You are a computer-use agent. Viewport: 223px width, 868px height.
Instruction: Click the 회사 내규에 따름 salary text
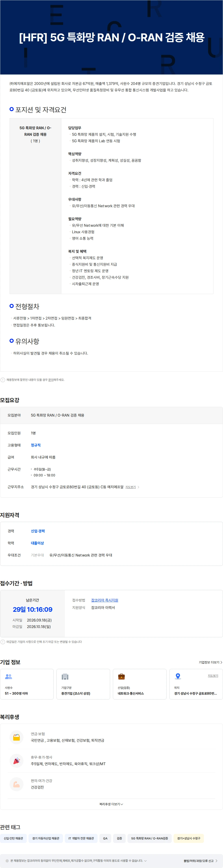pyautogui.click(x=43, y=457)
